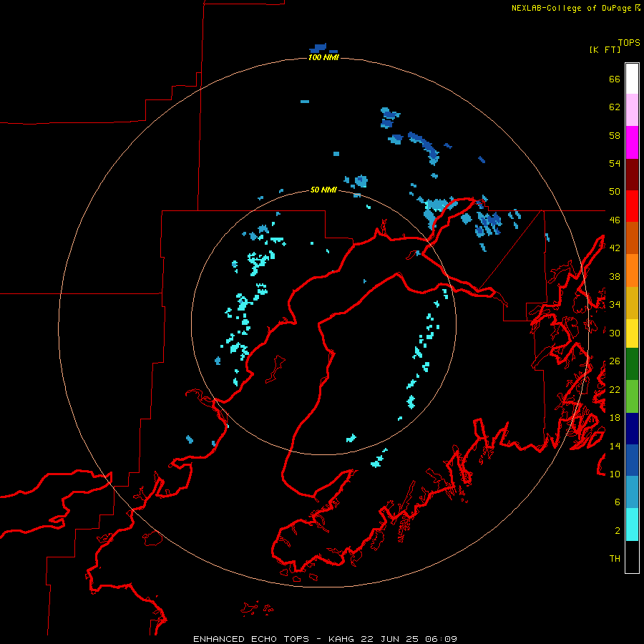Click the 50 NMI range ring label
Image resolution: width=644 pixels, height=644 pixels.
tap(323, 190)
